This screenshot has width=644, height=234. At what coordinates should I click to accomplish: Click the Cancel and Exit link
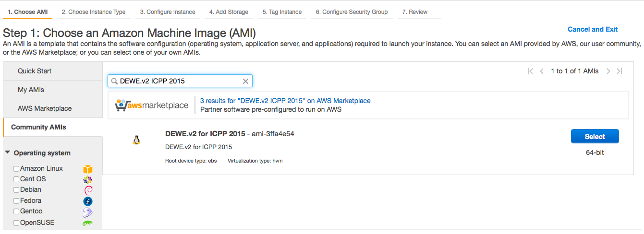coord(593,29)
